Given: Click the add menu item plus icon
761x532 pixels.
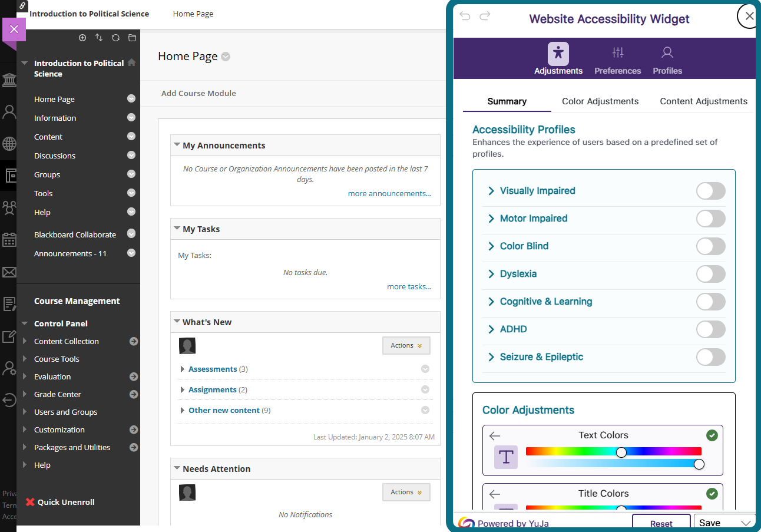Looking at the screenshot, I should 82,38.
